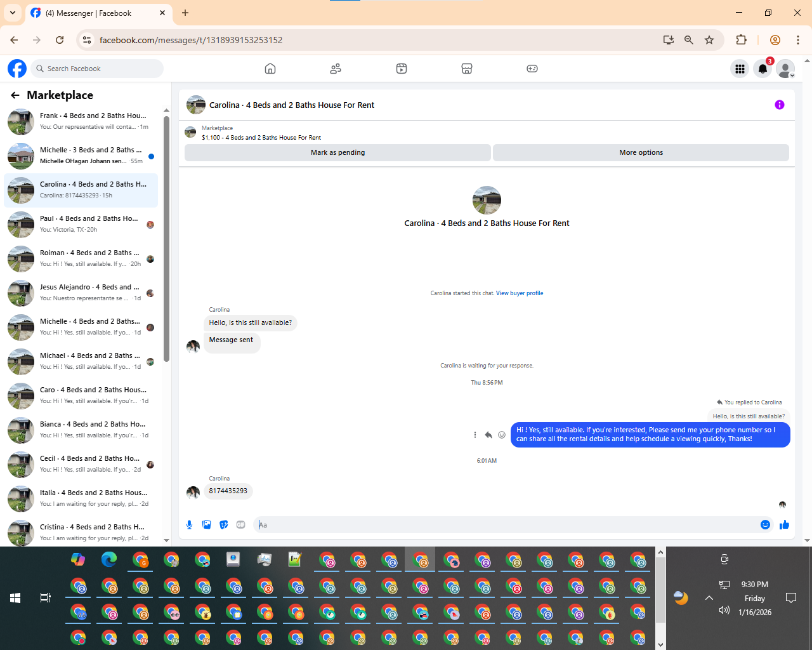Open the Cecil conversation row
The image size is (812, 650).
(81, 464)
